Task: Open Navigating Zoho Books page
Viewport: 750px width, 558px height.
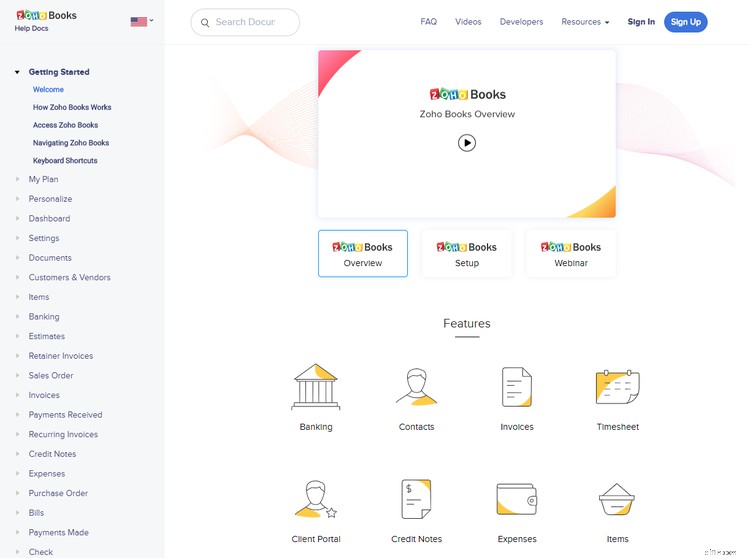Action: [71, 142]
